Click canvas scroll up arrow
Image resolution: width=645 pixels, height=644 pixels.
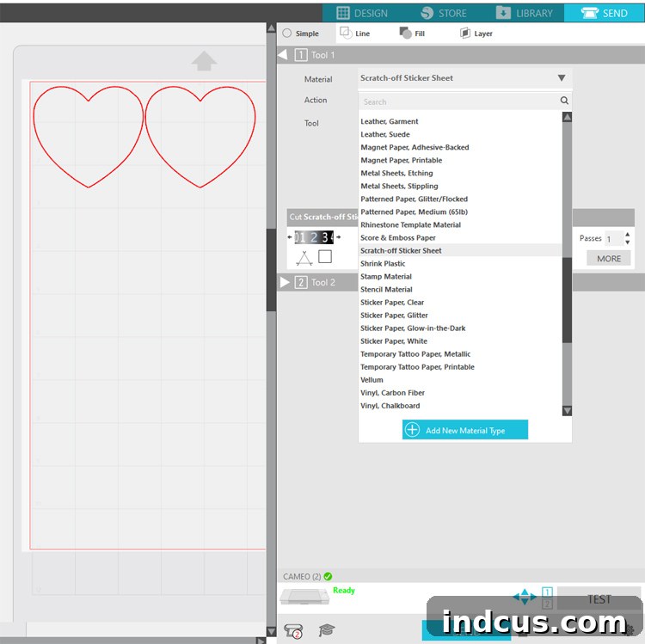point(271,28)
